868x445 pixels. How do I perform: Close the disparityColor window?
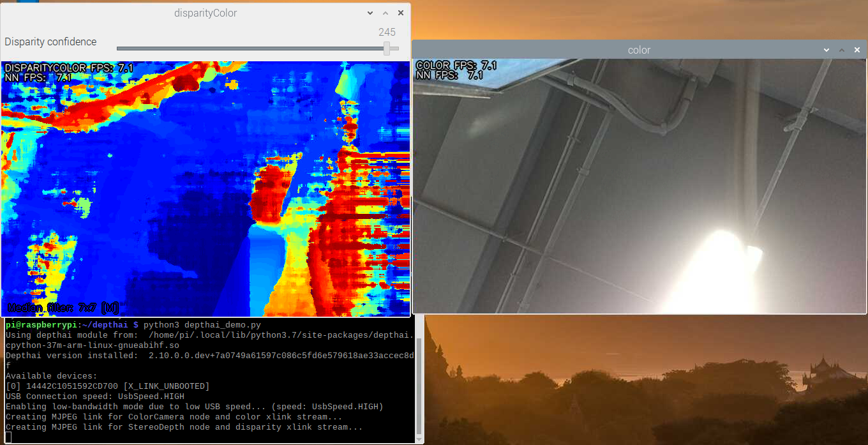[401, 13]
